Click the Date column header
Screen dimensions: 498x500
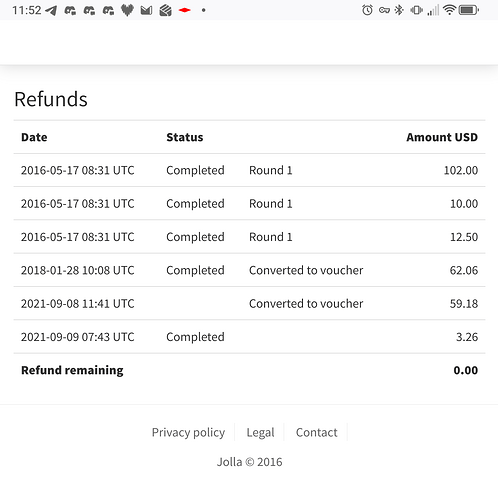click(x=34, y=137)
